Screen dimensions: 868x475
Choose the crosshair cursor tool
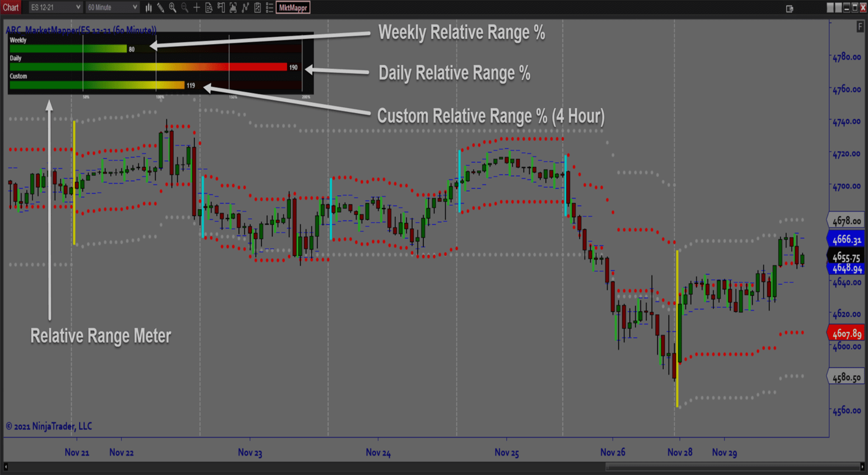pyautogui.click(x=197, y=8)
